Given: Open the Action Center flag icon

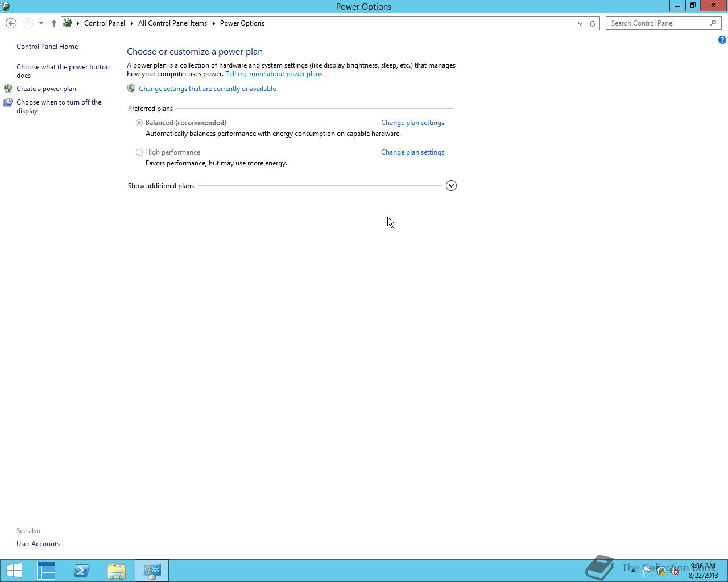Looking at the screenshot, I should (647, 571).
